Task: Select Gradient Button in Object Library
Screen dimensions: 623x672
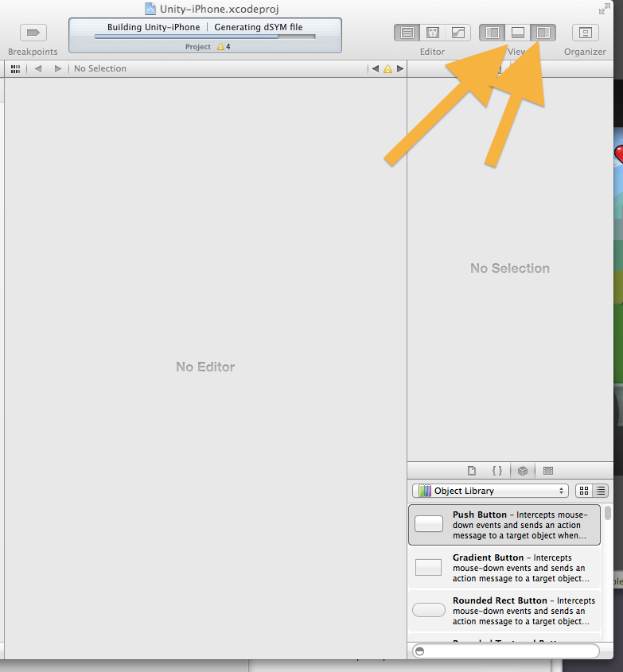Action: [x=504, y=568]
